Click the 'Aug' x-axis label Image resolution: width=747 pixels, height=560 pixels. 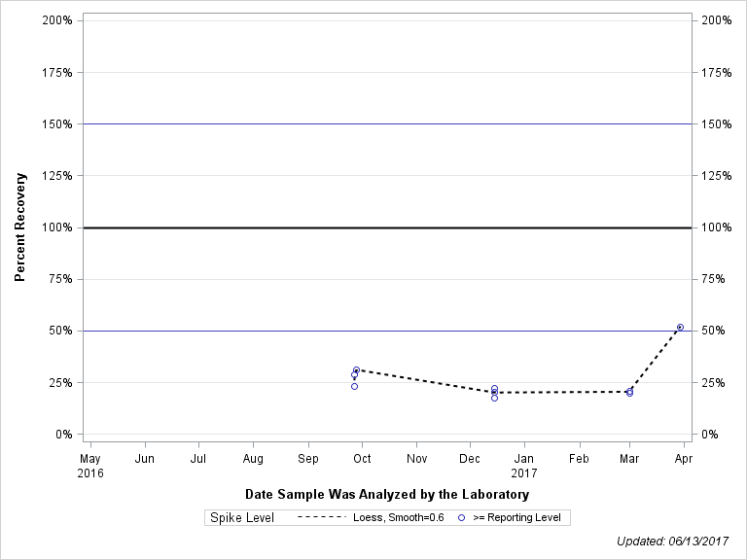point(253,459)
